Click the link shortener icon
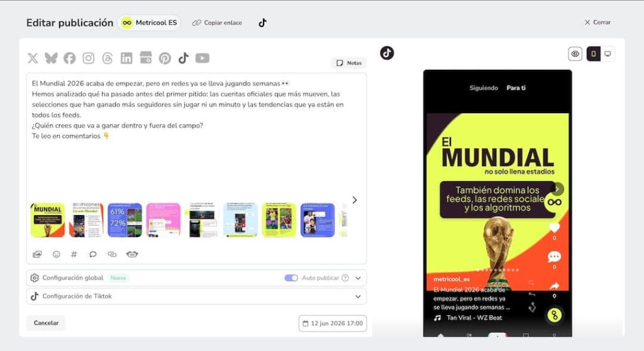This screenshot has height=351, width=644. coord(112,254)
